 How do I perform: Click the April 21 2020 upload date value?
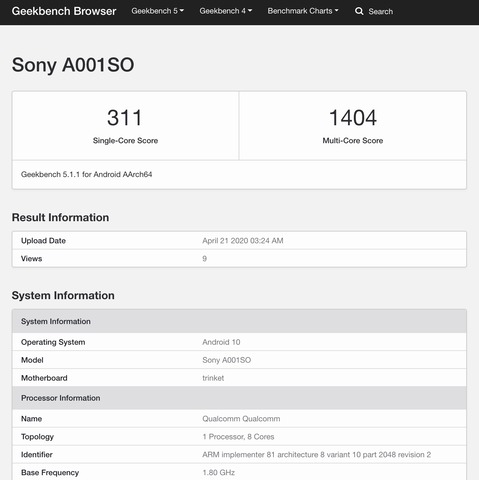[243, 241]
